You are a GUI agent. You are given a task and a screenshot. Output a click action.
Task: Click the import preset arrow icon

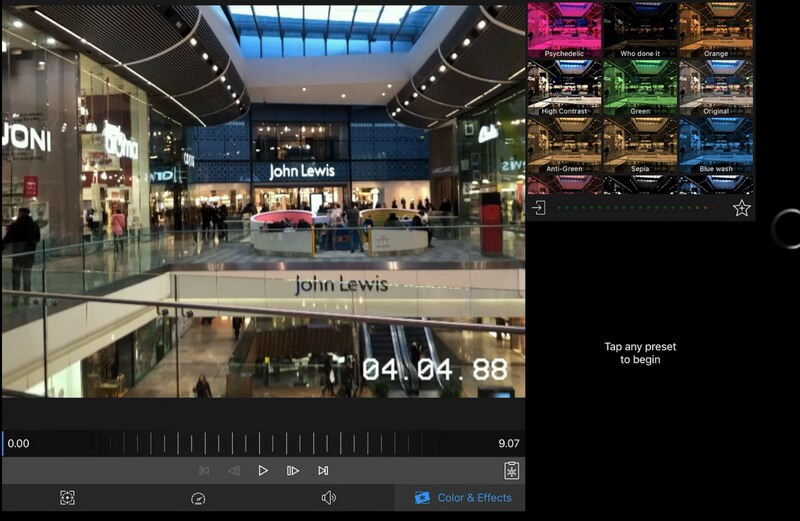click(539, 208)
